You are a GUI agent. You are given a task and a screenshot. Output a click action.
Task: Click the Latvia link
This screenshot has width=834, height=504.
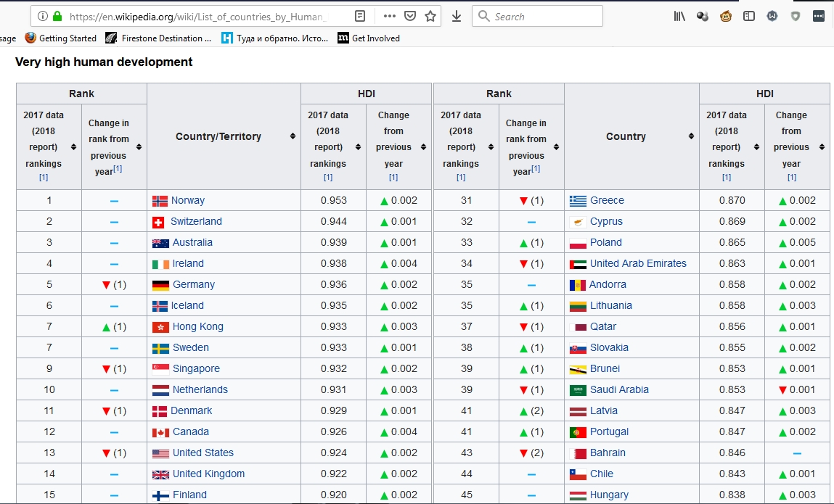pos(604,411)
